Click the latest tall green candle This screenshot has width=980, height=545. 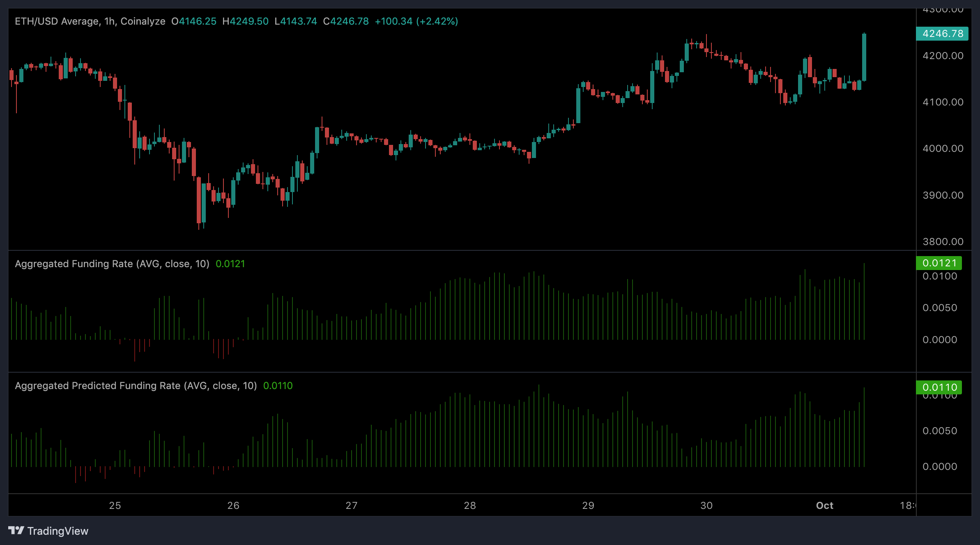pos(864,57)
